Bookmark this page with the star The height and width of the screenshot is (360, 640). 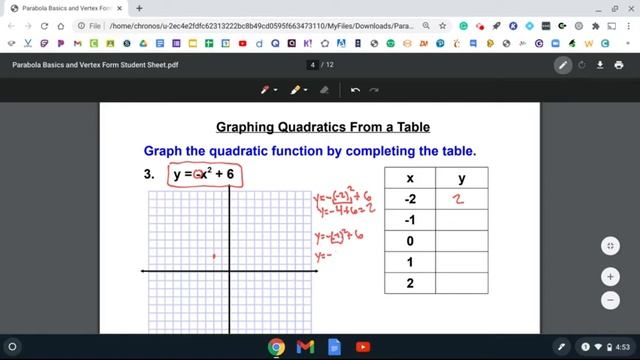(442, 26)
